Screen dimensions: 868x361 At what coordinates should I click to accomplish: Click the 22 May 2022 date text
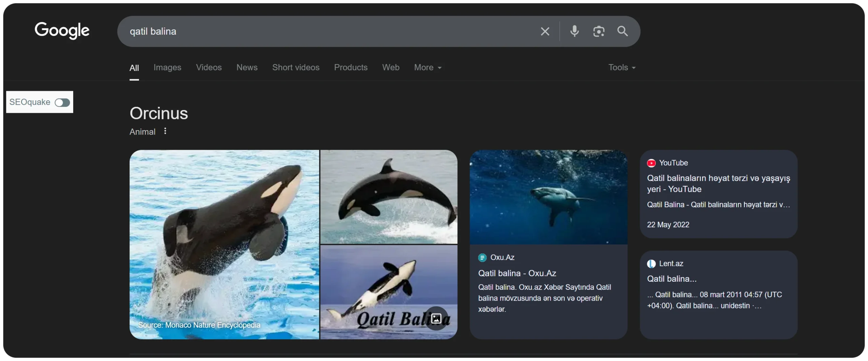(668, 225)
